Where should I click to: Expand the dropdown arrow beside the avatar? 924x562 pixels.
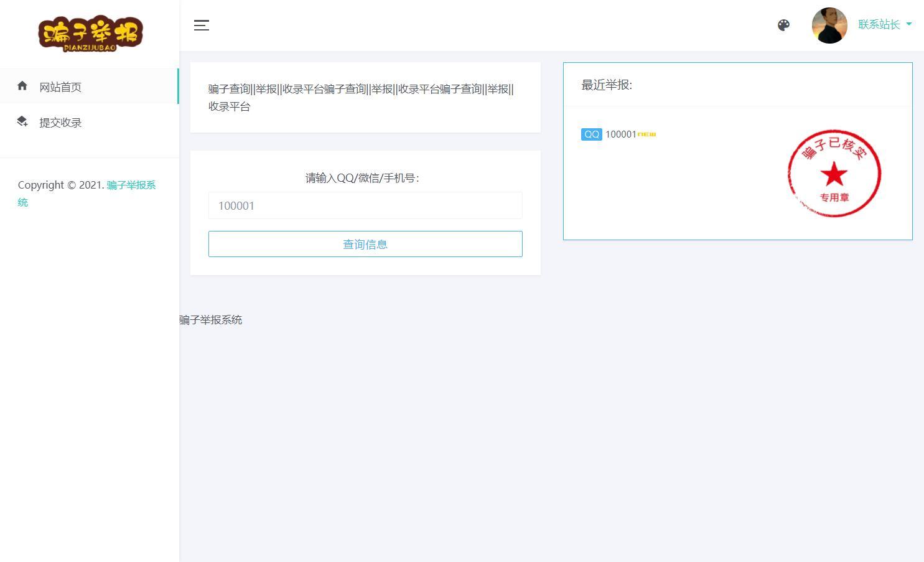[x=909, y=25]
